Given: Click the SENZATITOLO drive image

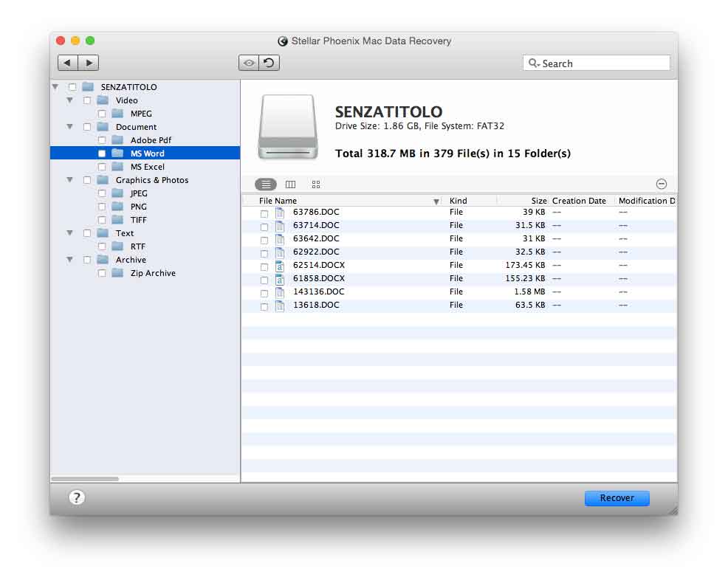Looking at the screenshot, I should pos(289,127).
